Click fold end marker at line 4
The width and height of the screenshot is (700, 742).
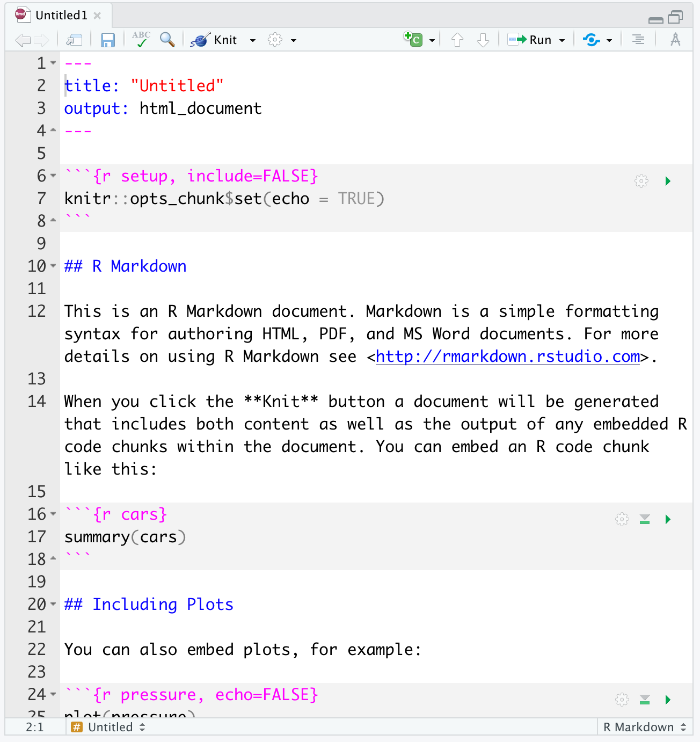tap(53, 130)
